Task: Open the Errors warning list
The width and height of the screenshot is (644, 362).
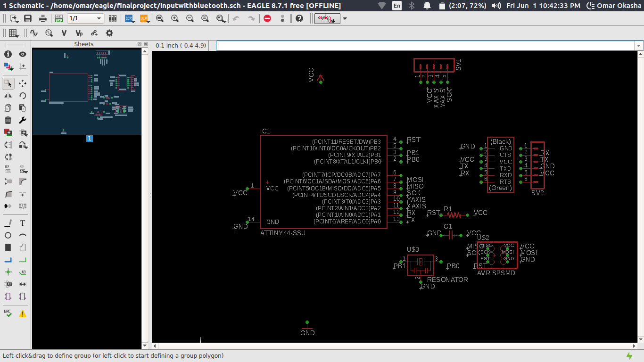Action: [x=23, y=313]
